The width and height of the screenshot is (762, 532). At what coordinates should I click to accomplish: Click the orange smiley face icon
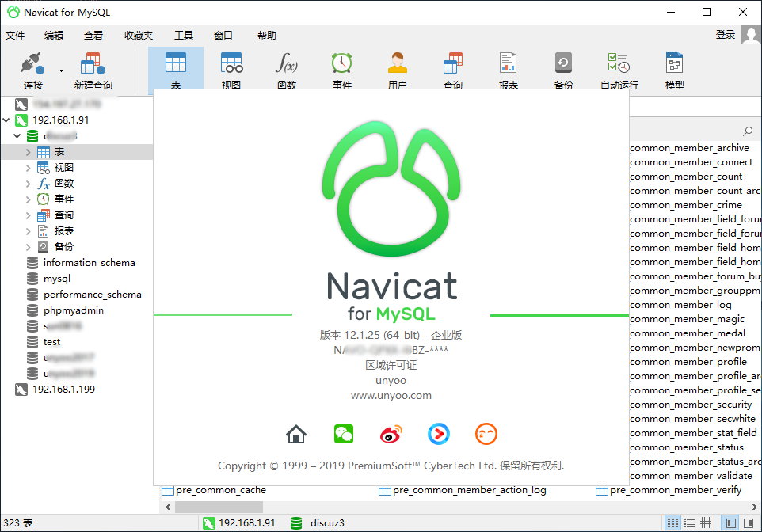click(x=486, y=434)
